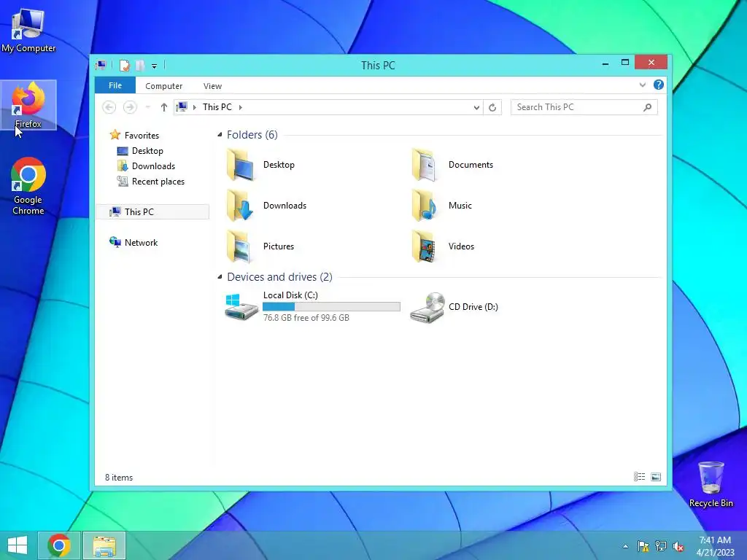The image size is (747, 560).
Task: Click the File Explorer taskbar button
Action: click(x=104, y=545)
